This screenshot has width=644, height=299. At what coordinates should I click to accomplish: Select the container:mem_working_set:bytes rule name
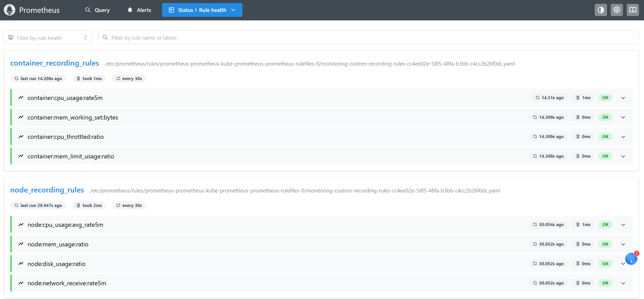73,117
